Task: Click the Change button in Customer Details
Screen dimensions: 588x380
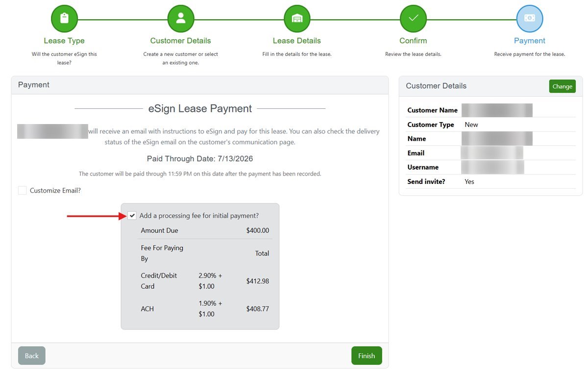Action: tap(562, 86)
